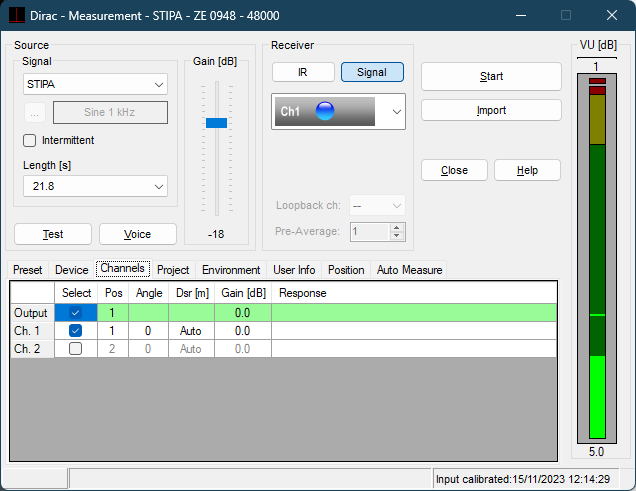Click the Ch. 1 Dsr Auto cell
The image size is (636, 491).
click(x=190, y=331)
